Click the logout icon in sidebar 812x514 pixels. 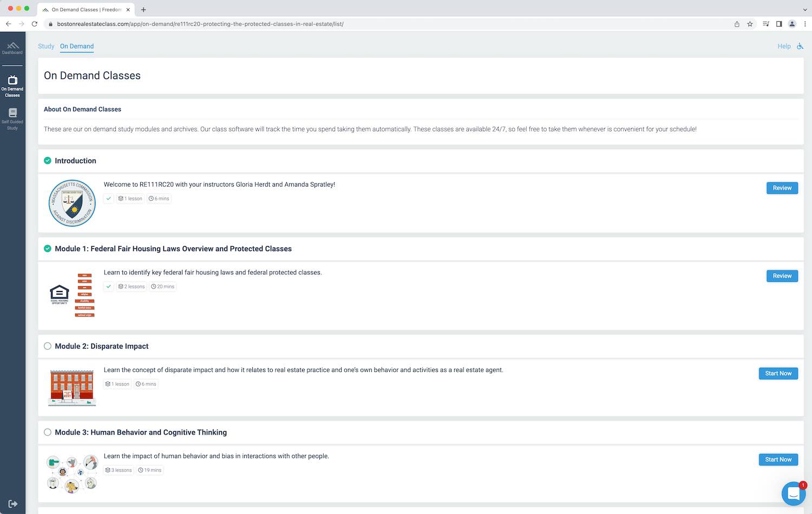[13, 504]
